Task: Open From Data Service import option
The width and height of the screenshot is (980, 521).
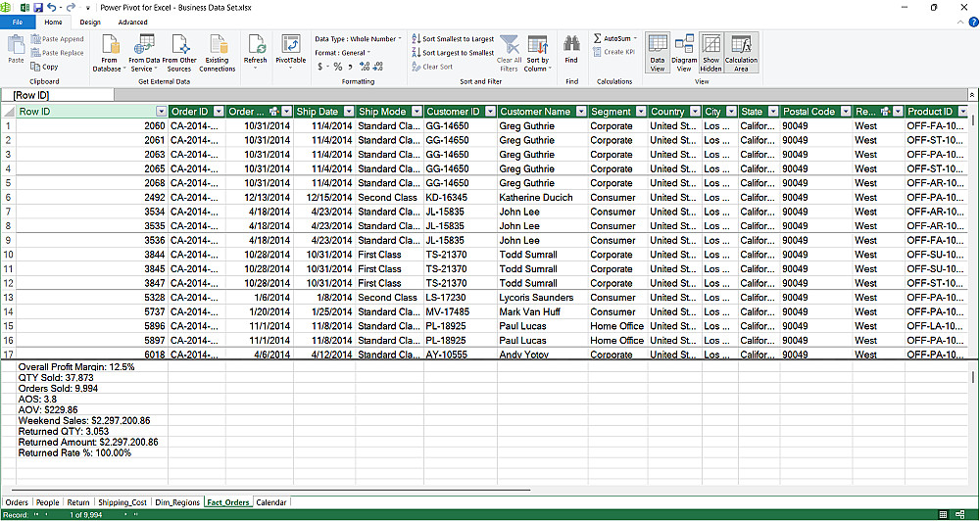Action: coord(144,53)
